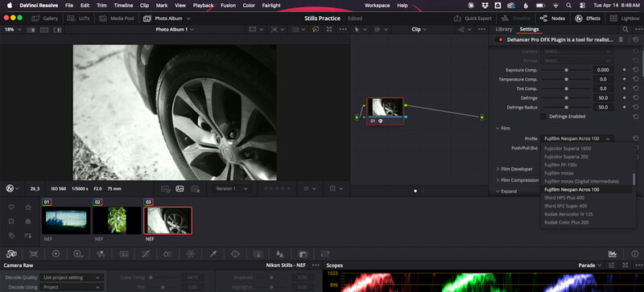Expand the Film Developer section
Screen dimensions: 644x292
[514, 169]
